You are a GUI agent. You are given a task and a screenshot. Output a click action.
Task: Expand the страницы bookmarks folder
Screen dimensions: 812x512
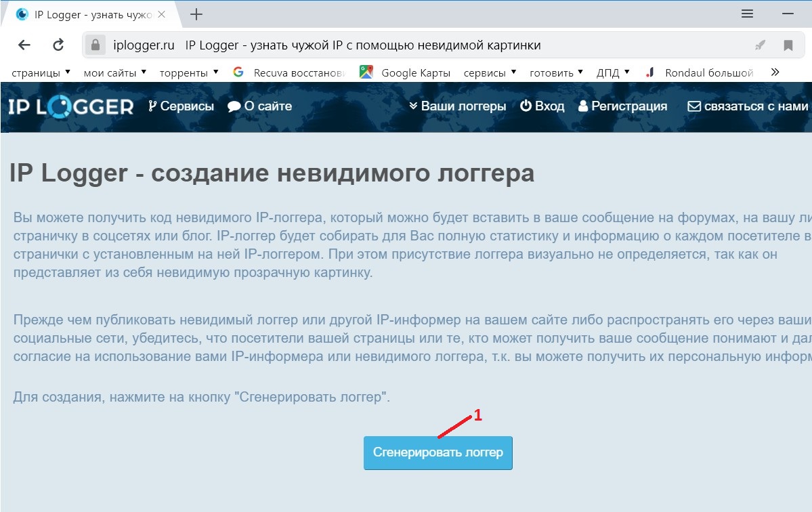(41, 72)
